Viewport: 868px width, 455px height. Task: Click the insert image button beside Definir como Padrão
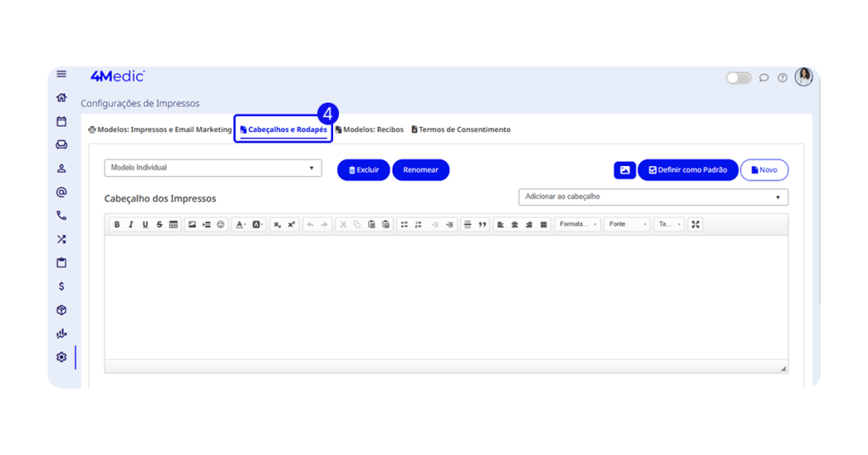[x=625, y=170]
